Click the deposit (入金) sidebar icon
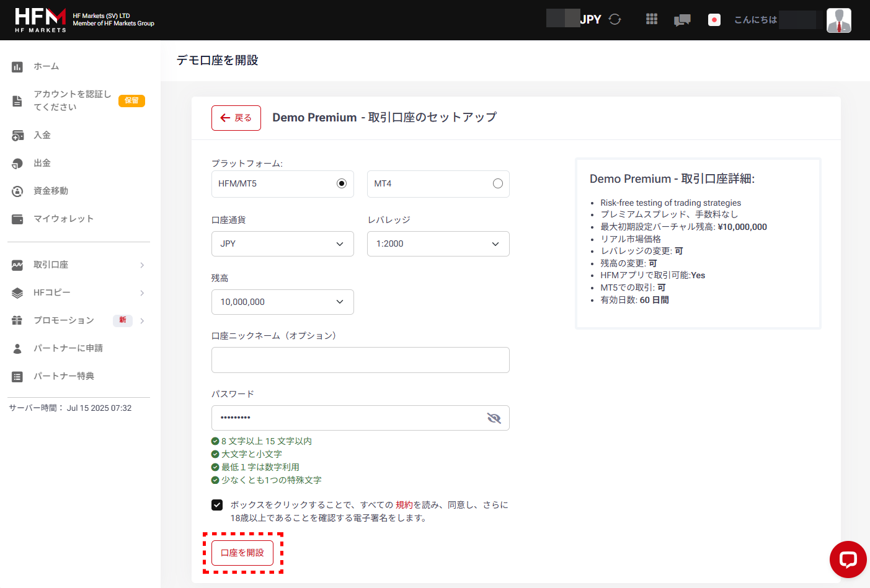870x588 pixels. coord(17,136)
